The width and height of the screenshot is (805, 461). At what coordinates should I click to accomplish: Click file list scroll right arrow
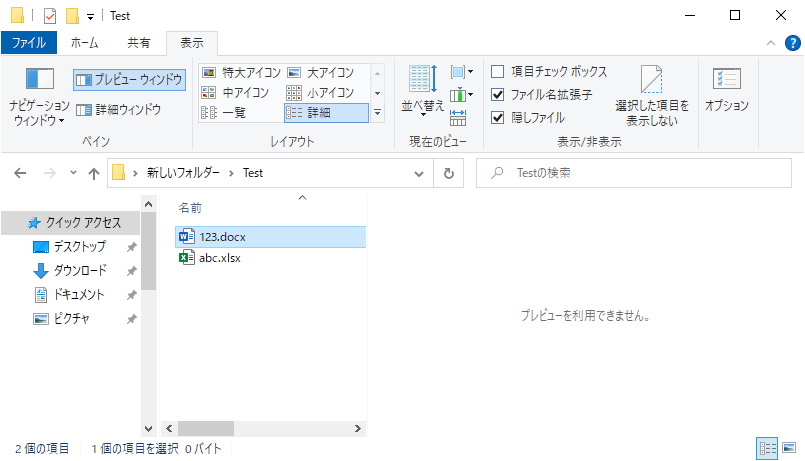click(x=358, y=429)
